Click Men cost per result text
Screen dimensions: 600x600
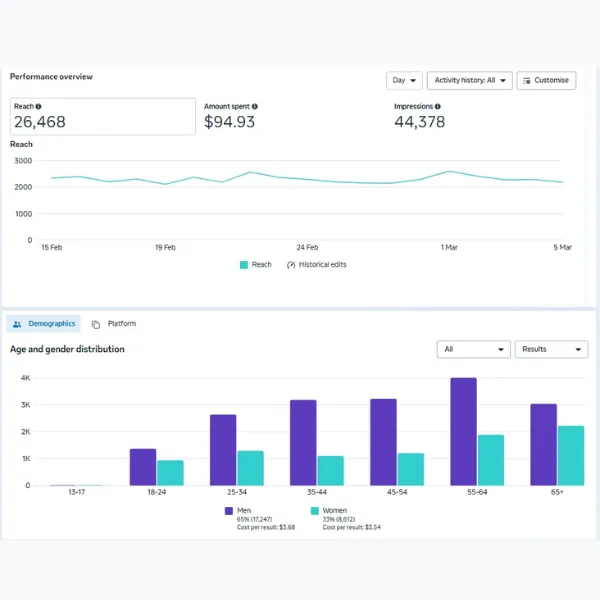tap(266, 527)
